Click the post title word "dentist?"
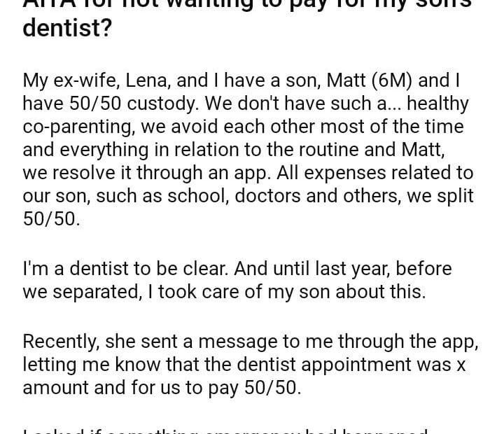504x434 pixels. click(x=67, y=29)
